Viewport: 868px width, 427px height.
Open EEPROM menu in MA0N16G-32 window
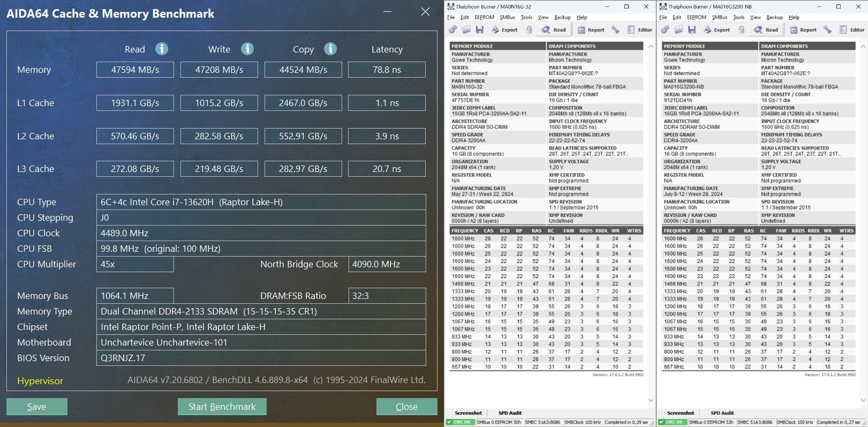pyautogui.click(x=484, y=17)
